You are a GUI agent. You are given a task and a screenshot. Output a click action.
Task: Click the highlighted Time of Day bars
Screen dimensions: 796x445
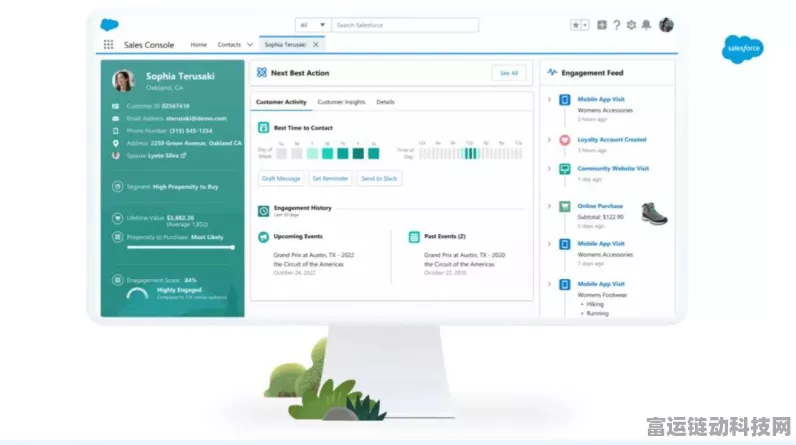pos(471,153)
